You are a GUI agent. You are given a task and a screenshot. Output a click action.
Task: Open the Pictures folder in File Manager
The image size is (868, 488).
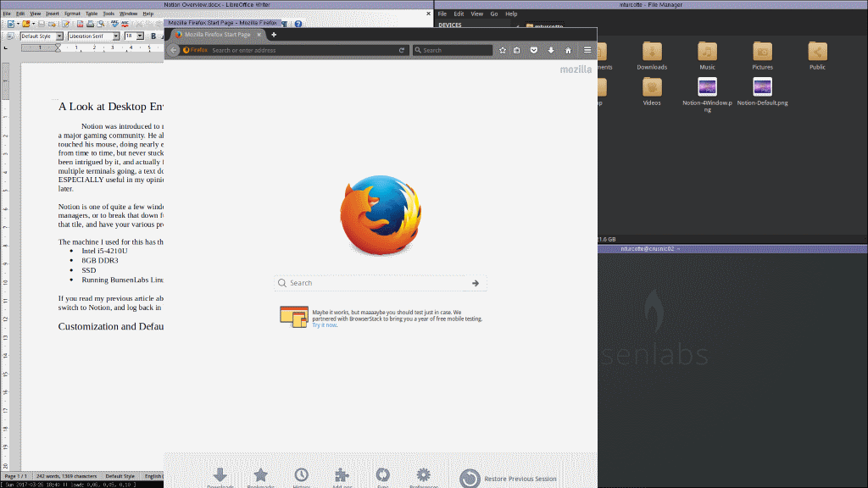(762, 56)
